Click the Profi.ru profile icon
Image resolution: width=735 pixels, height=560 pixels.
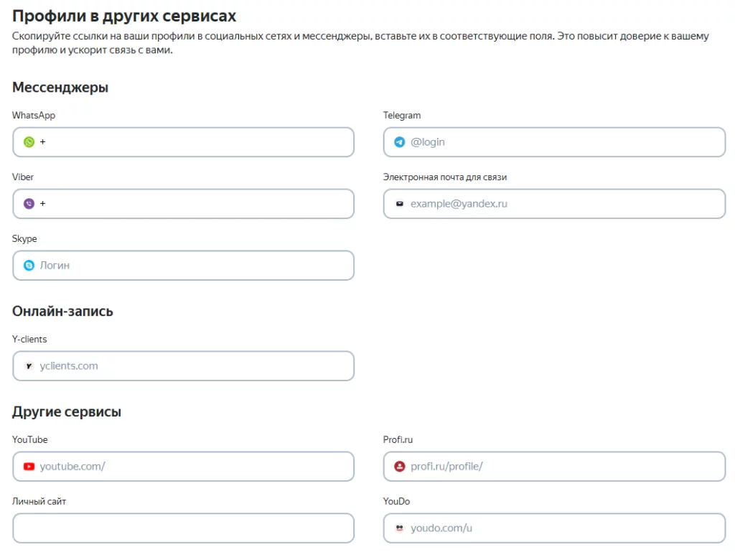[400, 467]
